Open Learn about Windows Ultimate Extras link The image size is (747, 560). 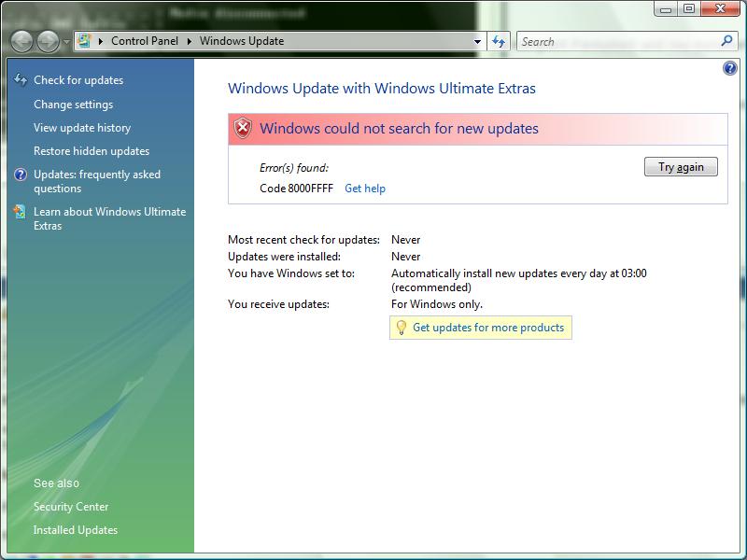[x=109, y=218]
